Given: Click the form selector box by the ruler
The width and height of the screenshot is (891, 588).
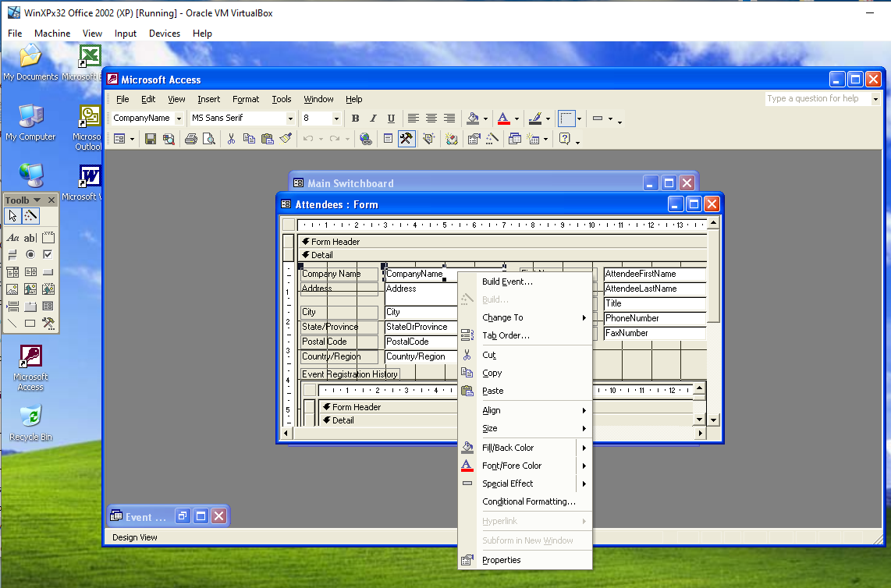Looking at the screenshot, I should [x=289, y=225].
